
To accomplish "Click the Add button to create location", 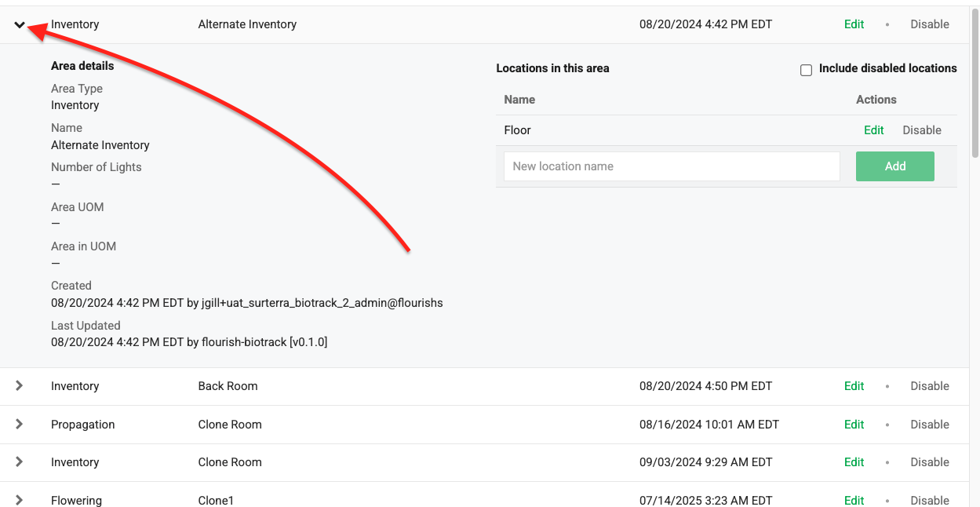I will click(894, 166).
